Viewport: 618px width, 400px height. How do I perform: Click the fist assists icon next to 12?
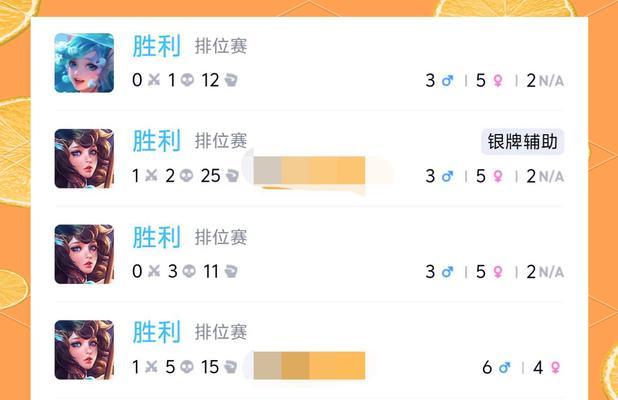[x=231, y=80]
